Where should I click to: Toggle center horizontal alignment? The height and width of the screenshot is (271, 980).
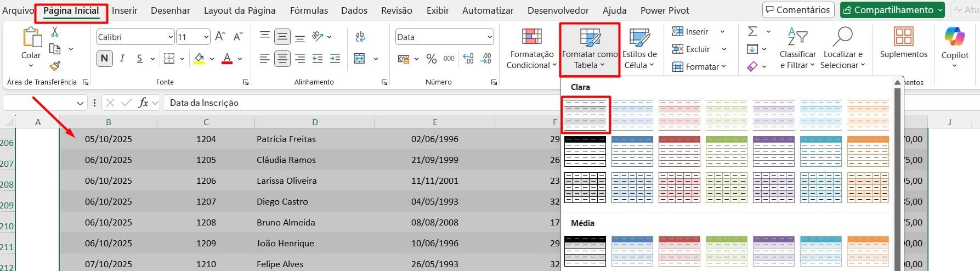point(282,59)
